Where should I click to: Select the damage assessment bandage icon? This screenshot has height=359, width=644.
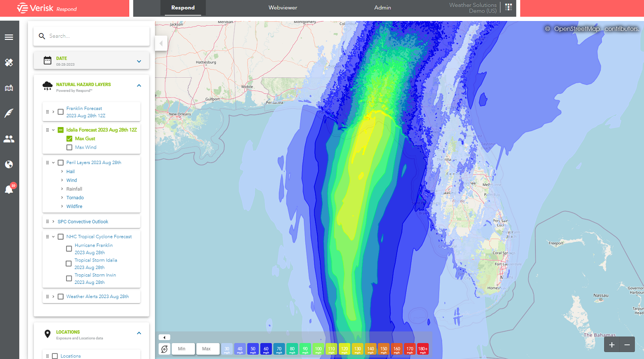[x=9, y=62]
